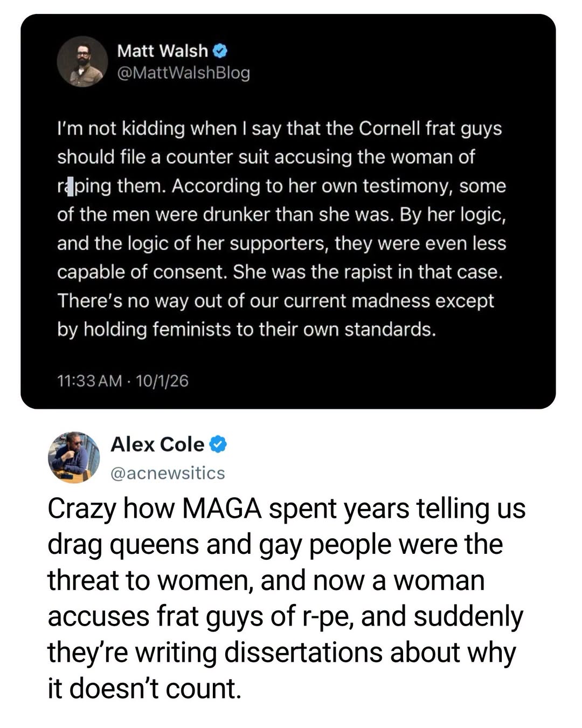Open Alex Cole's profile avatar

click(74, 457)
